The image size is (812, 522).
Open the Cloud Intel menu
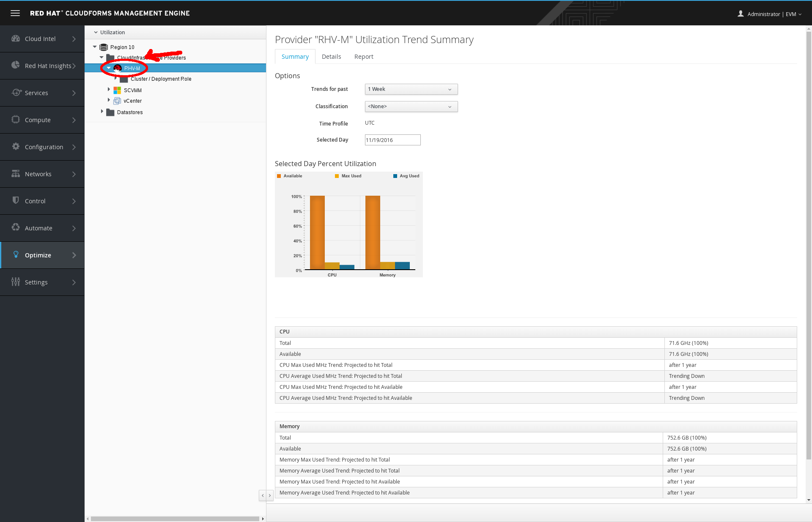point(42,38)
